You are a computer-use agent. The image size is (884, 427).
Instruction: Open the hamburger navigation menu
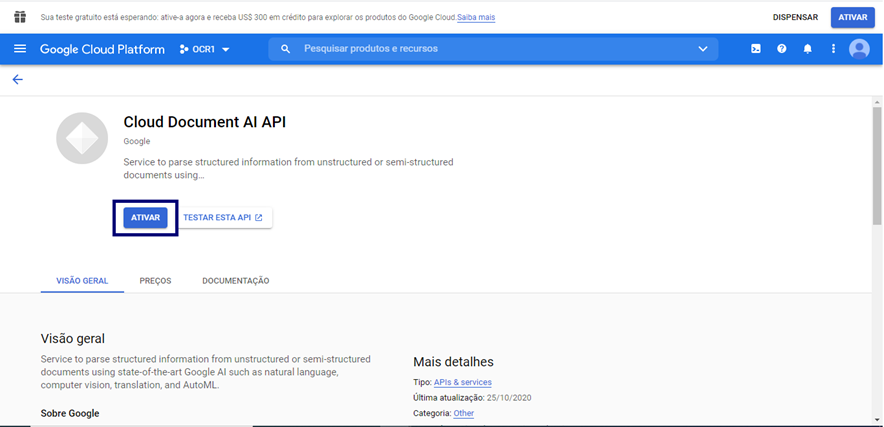[20, 49]
